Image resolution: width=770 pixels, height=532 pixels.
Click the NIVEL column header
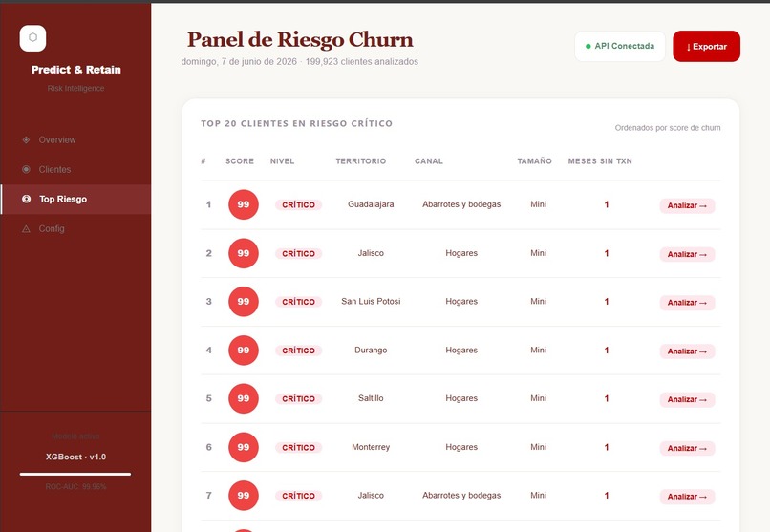point(283,161)
